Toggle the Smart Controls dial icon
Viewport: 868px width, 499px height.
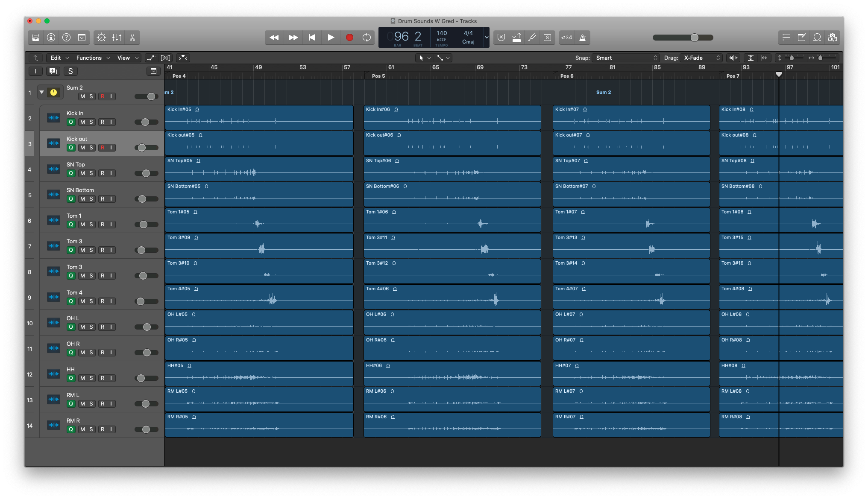(x=101, y=38)
